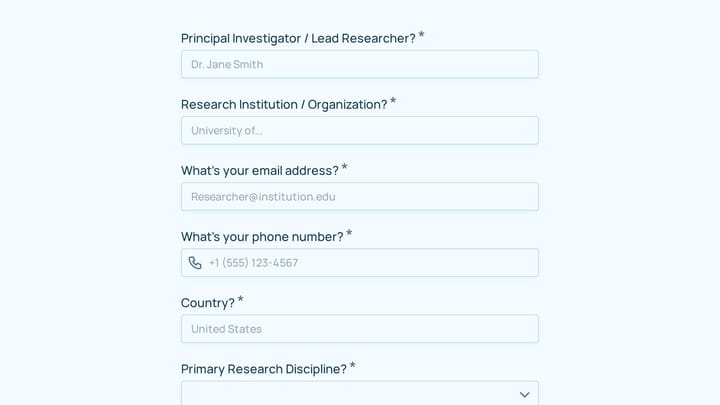Image resolution: width=720 pixels, height=405 pixels.
Task: Click the 'Principal Investigator / Lead Researcher?' label
Action: point(298,39)
